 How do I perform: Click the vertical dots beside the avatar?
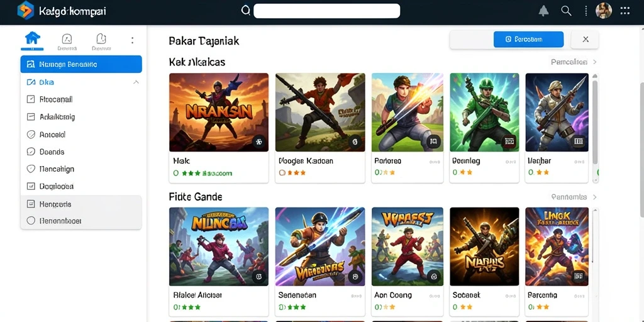(586, 11)
